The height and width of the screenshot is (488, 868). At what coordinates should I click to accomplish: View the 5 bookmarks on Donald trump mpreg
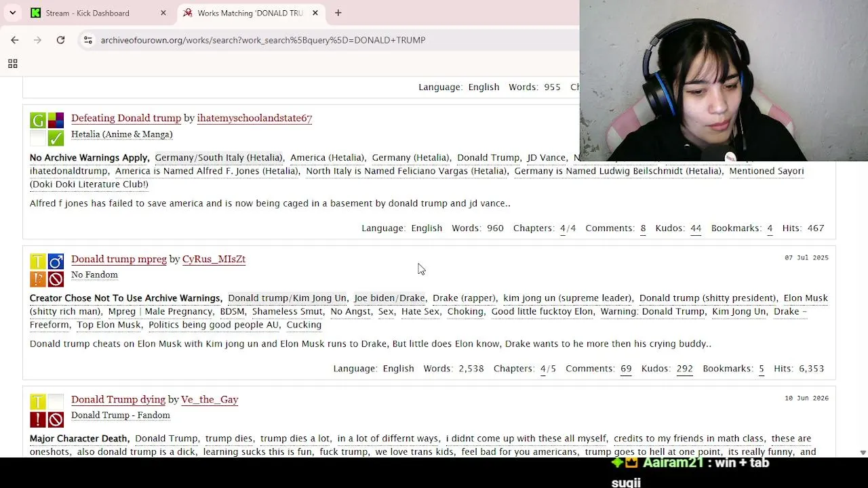[762, 369]
